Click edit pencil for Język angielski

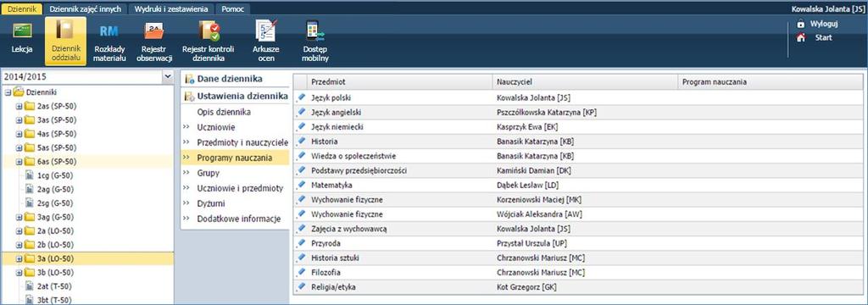coord(301,112)
